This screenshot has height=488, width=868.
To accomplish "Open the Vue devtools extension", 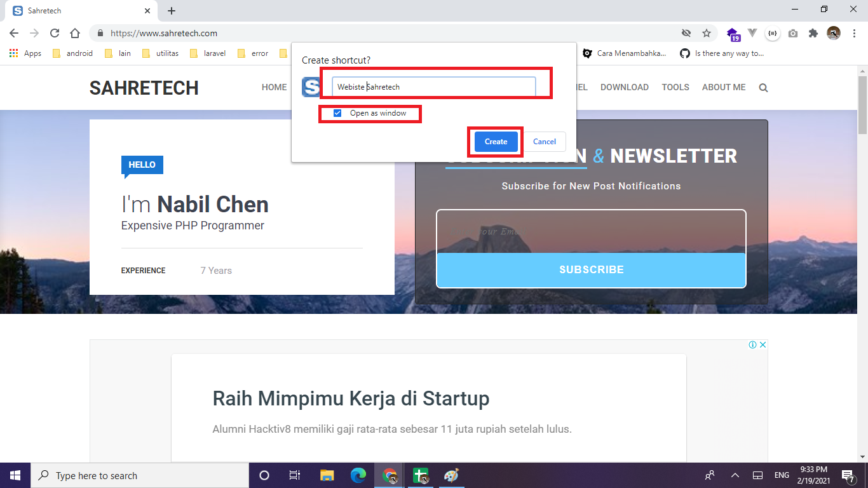I will [x=754, y=32].
